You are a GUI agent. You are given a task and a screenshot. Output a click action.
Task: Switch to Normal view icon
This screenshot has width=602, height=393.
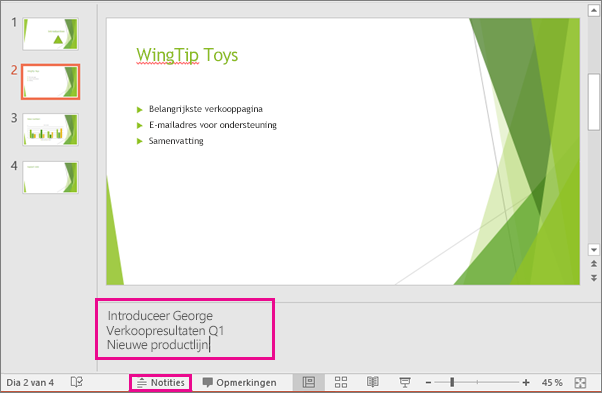(x=309, y=382)
